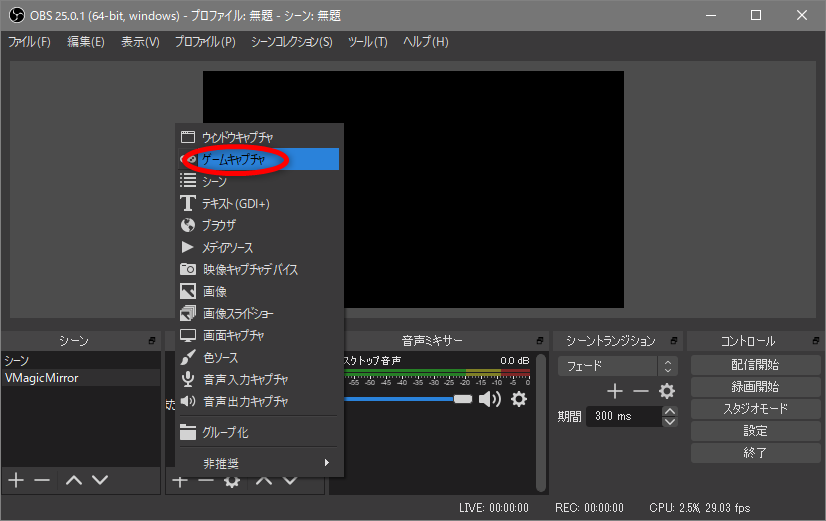Click the メディアソース play icon
The height and width of the screenshot is (521, 826).
click(187, 247)
